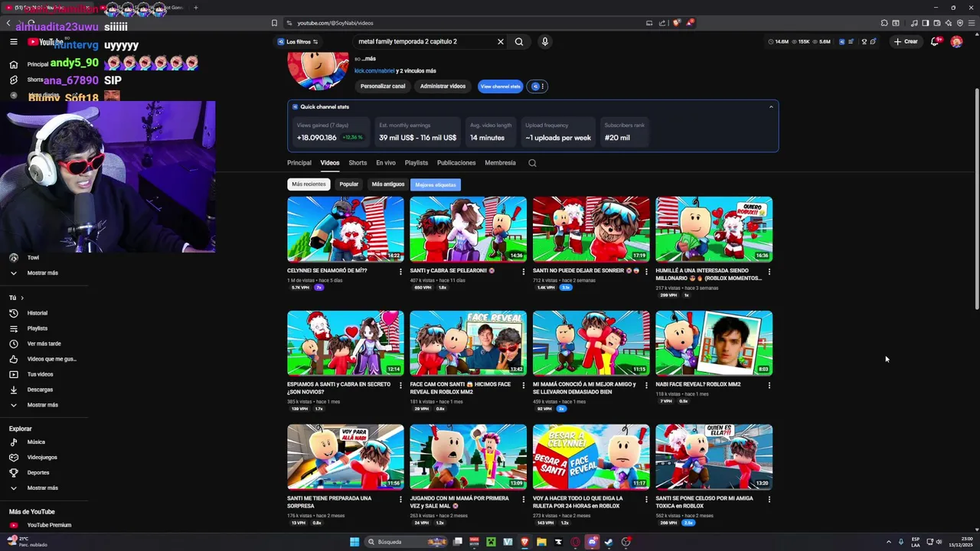Open the notifications bell
The height and width of the screenshot is (551, 980).
[x=935, y=42]
